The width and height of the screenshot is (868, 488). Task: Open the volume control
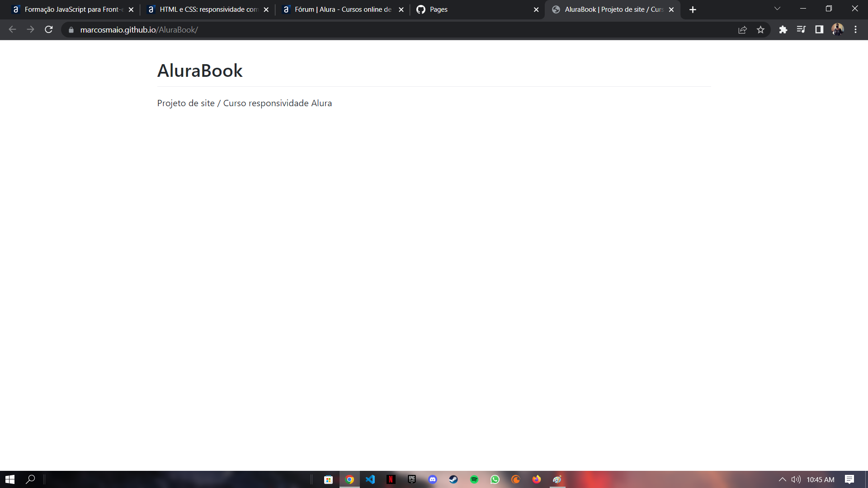tap(796, 479)
